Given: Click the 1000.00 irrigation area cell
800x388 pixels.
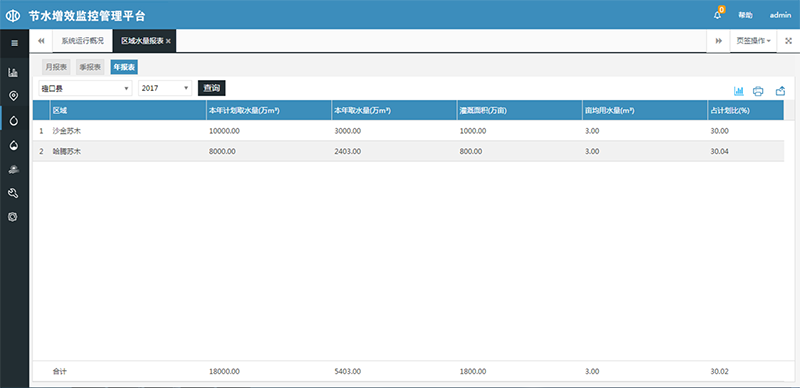Looking at the screenshot, I should pyautogui.click(x=473, y=131).
